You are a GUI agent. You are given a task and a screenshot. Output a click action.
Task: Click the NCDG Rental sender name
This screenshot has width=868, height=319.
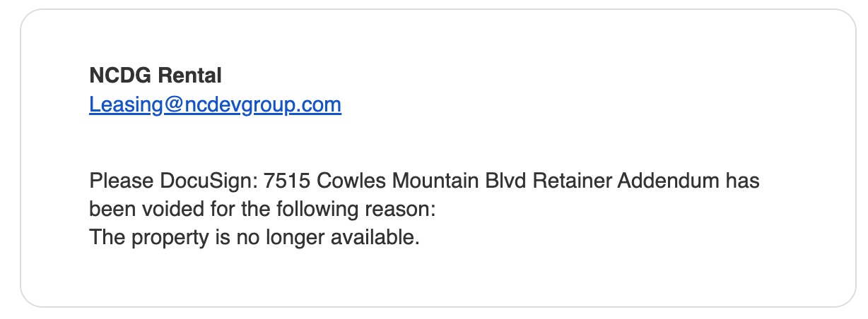click(155, 75)
